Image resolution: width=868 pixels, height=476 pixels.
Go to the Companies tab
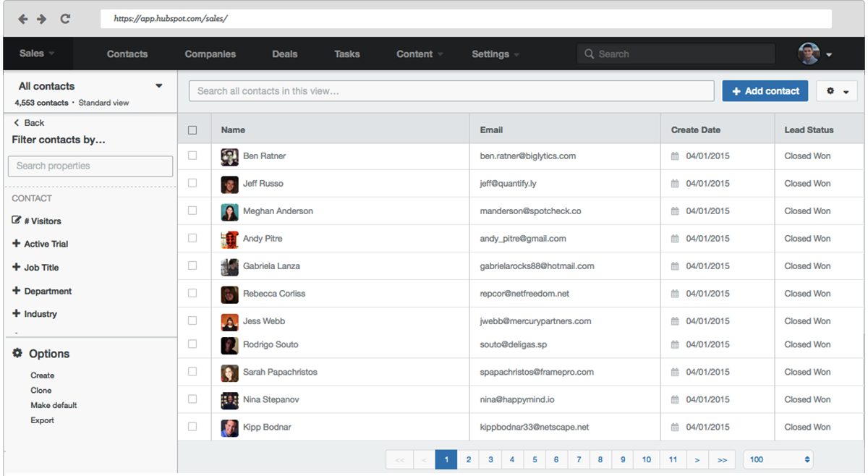pyautogui.click(x=210, y=54)
